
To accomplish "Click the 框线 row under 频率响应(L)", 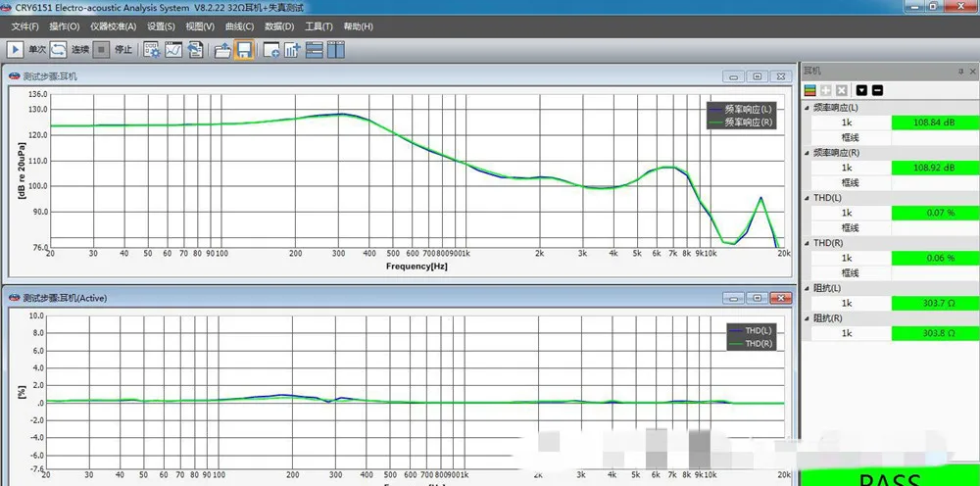I will point(895,137).
